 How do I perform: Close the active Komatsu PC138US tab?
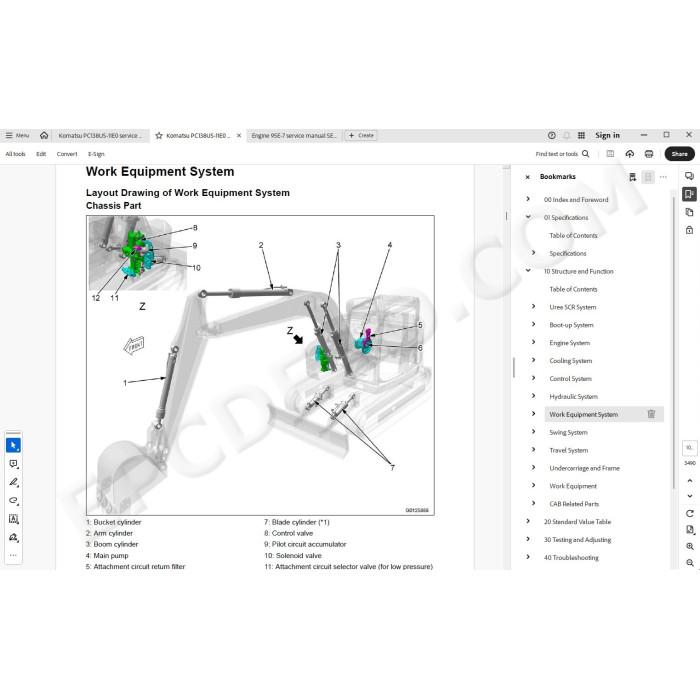tap(239, 135)
